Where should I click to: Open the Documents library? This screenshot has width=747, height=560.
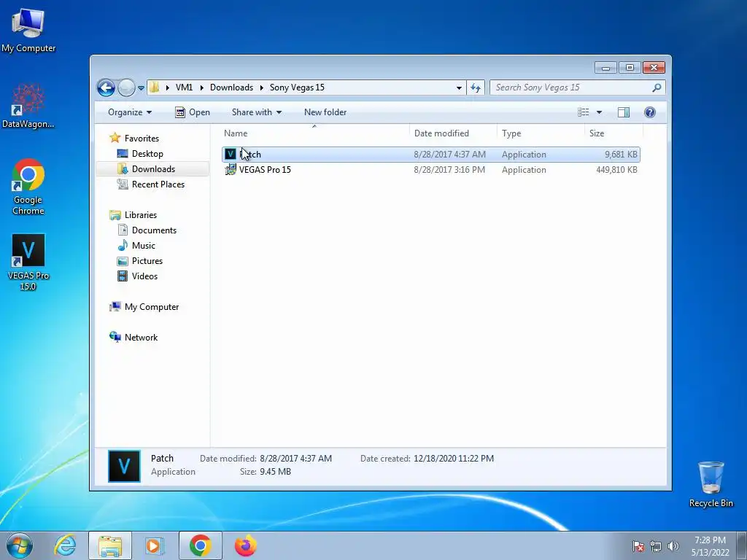coord(154,230)
